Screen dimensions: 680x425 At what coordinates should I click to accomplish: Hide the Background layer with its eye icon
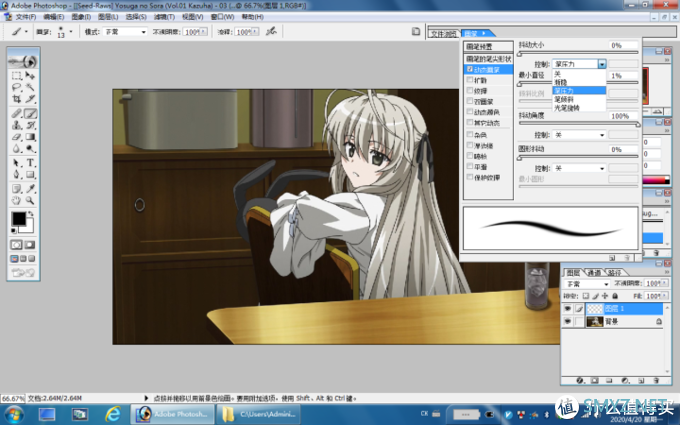coord(568,321)
